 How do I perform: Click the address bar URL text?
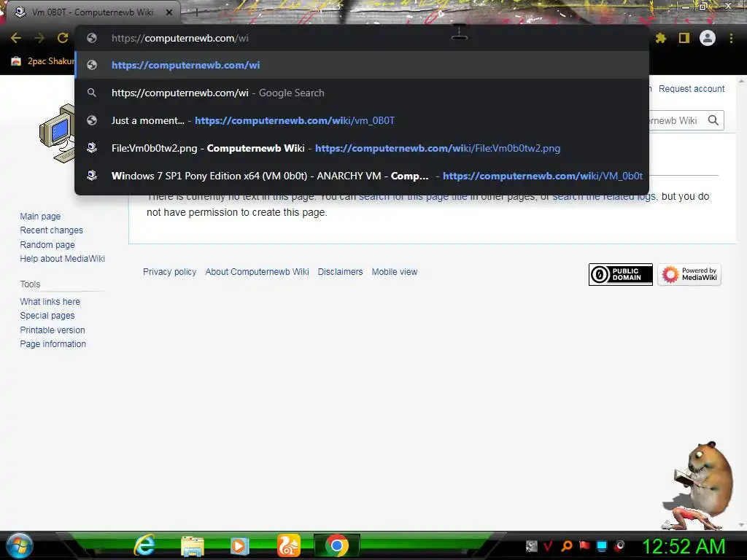(x=180, y=38)
